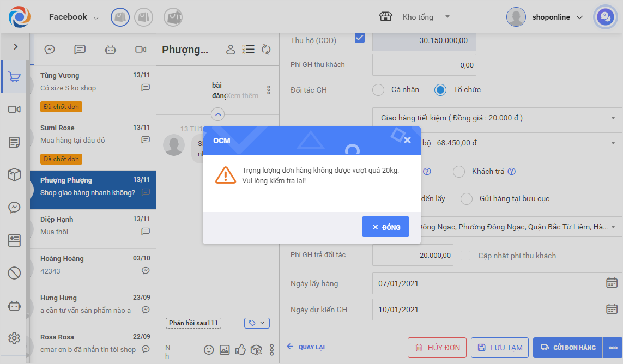Open the Kho tổng warehouse dropdown
The height and width of the screenshot is (364, 623).
point(426,17)
